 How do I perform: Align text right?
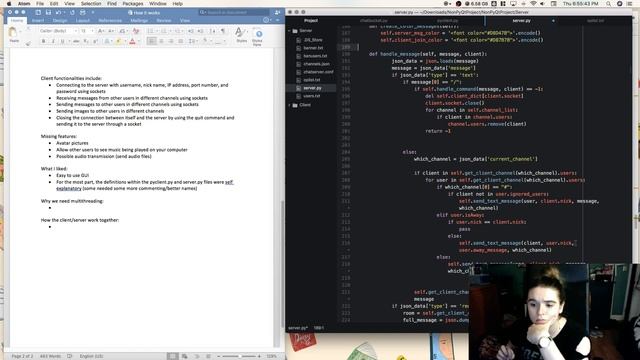(x=171, y=41)
